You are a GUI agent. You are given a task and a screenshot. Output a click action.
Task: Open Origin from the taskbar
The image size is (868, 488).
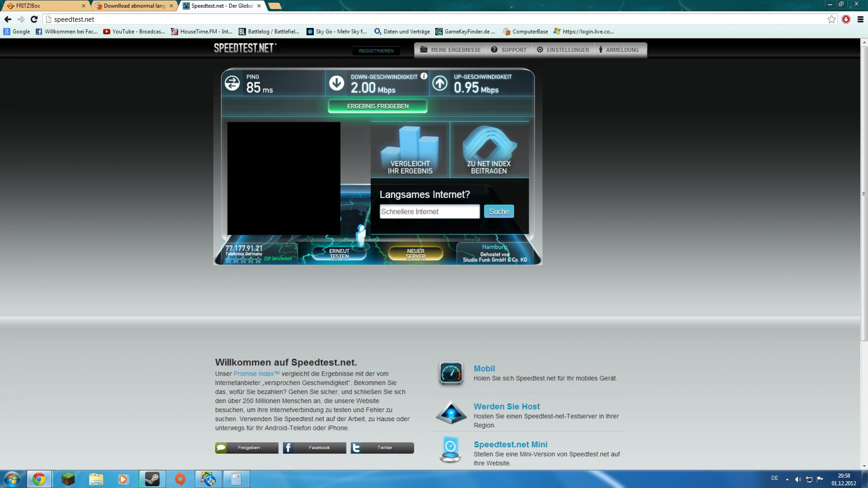180,479
